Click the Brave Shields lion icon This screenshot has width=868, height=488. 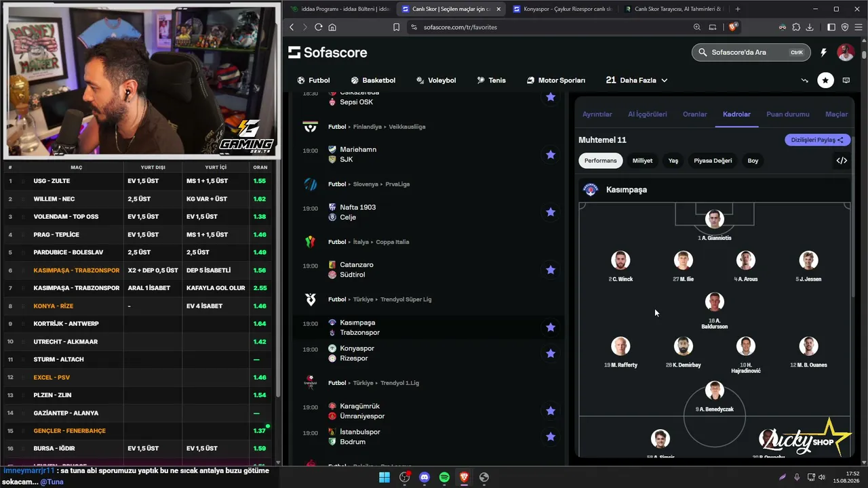click(732, 27)
